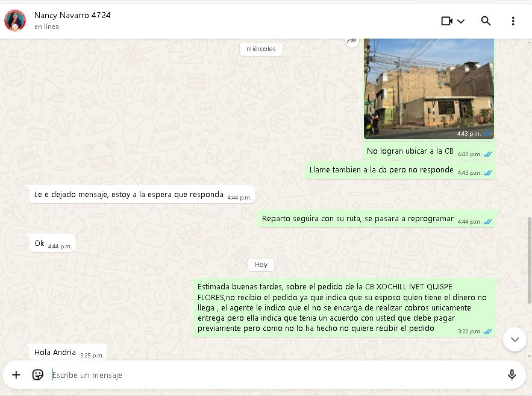Click the chat vertical scrollbar thumb
The image size is (532, 396).
point(529,260)
